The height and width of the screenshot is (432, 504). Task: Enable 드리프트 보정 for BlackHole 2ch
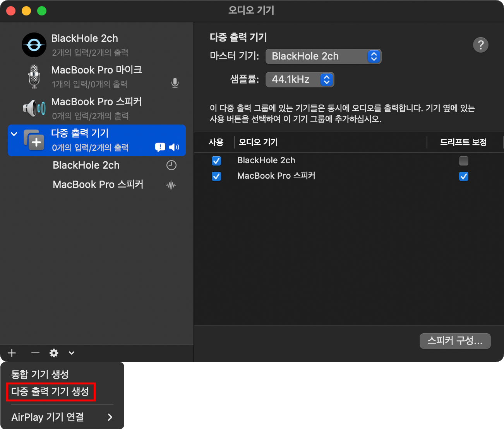point(463,161)
